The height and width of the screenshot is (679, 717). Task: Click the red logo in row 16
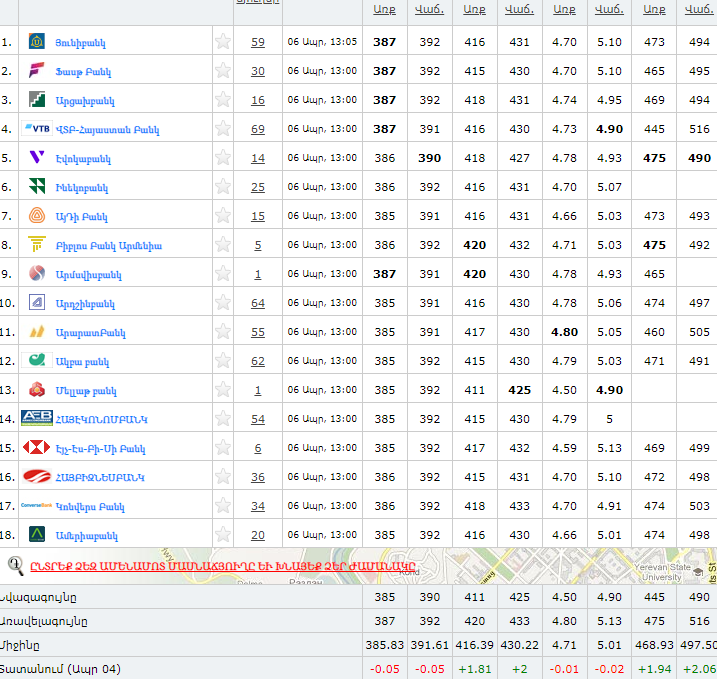37,476
